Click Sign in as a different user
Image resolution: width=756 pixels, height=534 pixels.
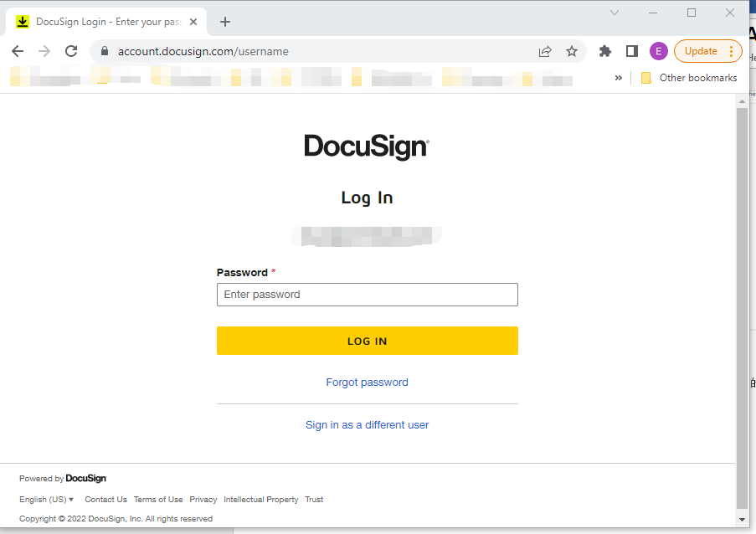(367, 424)
